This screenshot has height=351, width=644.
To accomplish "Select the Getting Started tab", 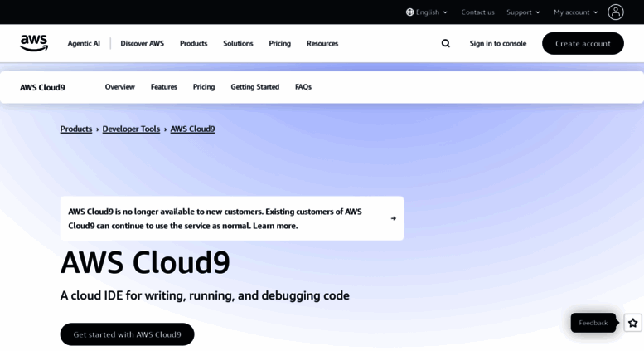I will 254,87.
